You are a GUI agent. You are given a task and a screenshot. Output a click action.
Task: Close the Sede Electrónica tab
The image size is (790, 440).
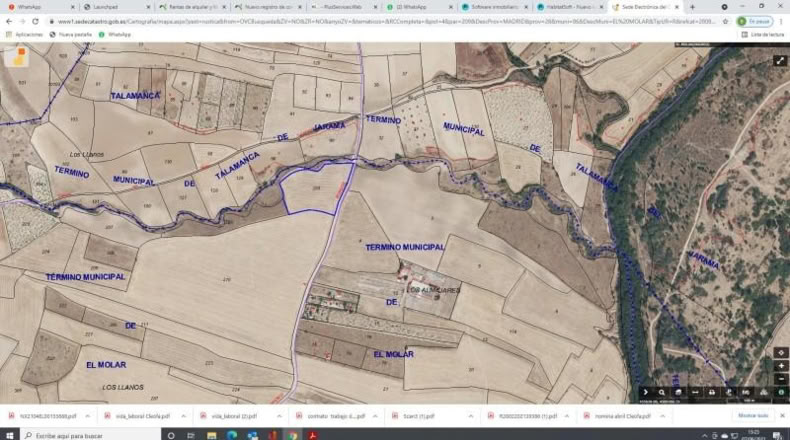677,7
